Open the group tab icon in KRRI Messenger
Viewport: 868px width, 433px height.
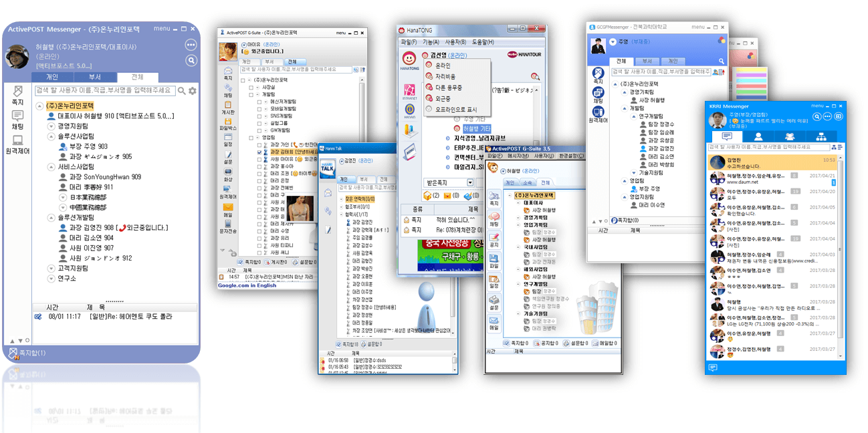790,136
